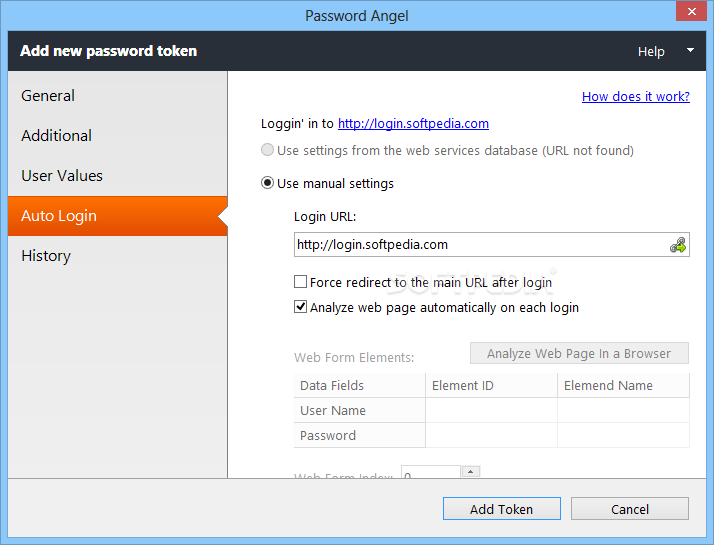
Task: Follow the http://login.softpedia.com link
Action: [413, 124]
